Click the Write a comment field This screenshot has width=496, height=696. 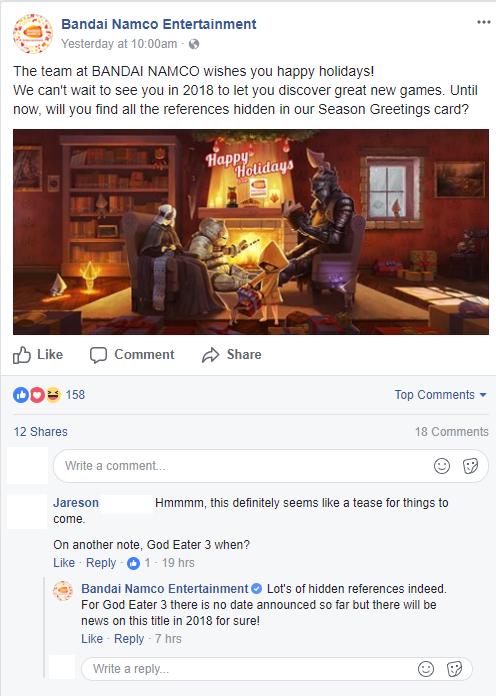pos(271,466)
